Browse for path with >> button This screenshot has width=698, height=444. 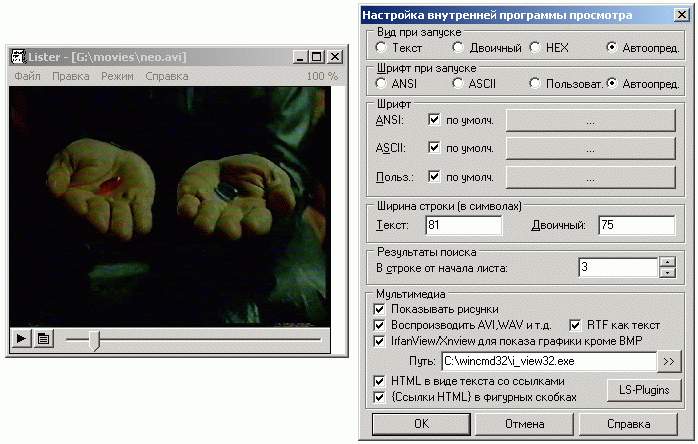coord(669,361)
